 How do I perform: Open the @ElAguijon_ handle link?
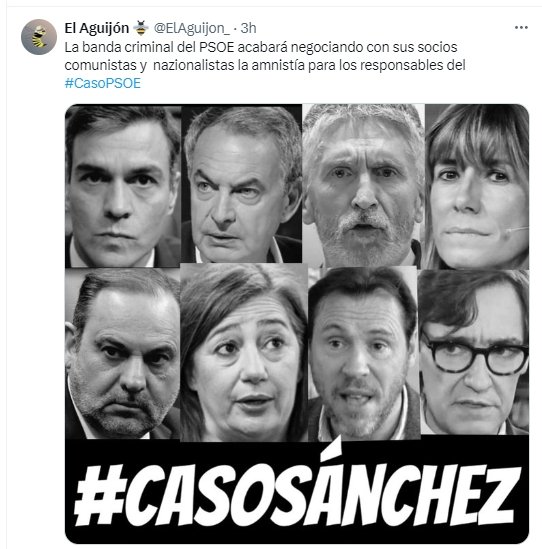coord(192,28)
